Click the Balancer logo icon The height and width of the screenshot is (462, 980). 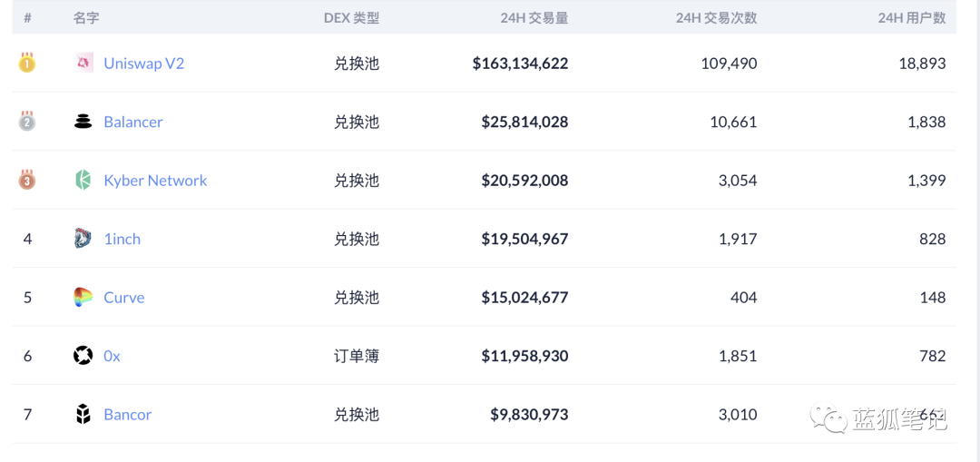click(83, 122)
